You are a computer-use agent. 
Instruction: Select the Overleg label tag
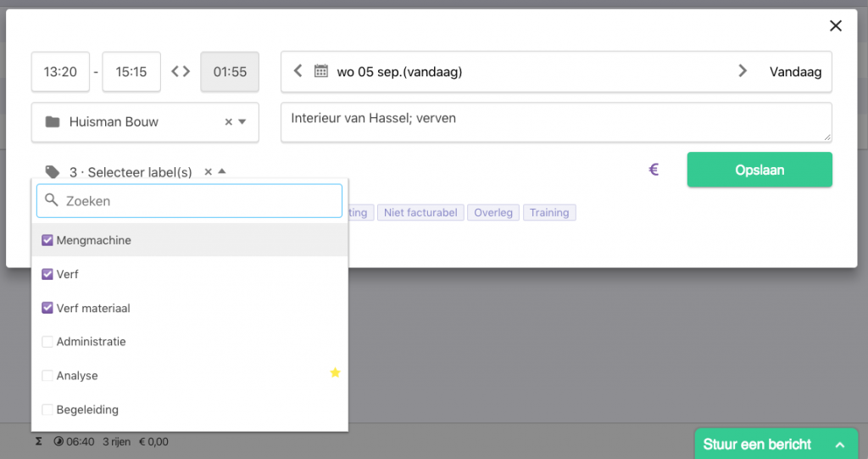coord(493,212)
